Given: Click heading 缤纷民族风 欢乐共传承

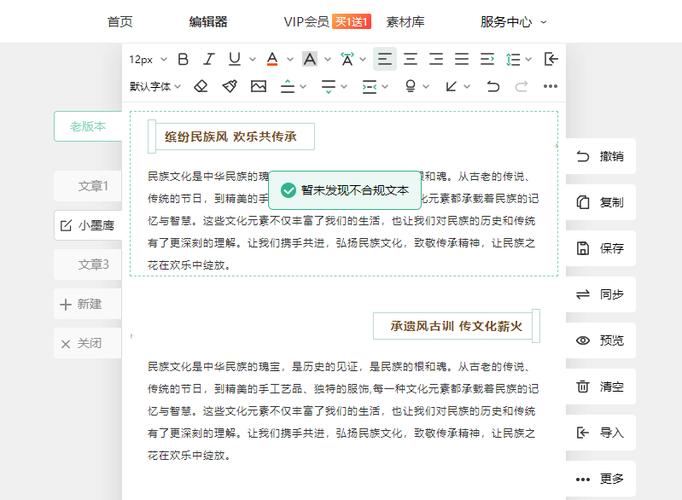Looking at the screenshot, I should [231, 137].
